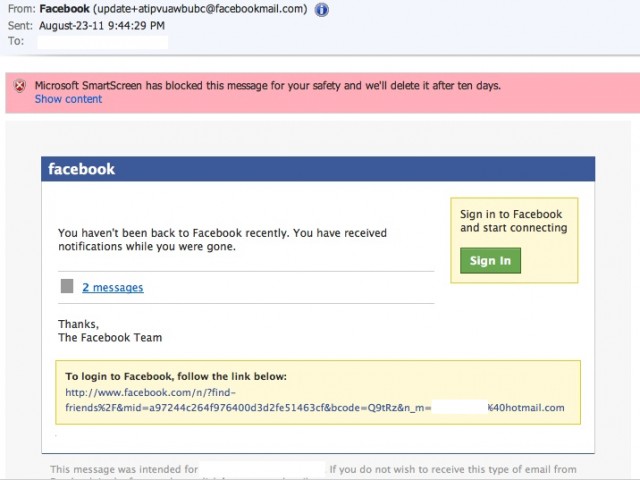640x480 pixels.
Task: Click the red SmartScreen warning shield icon
Action: tap(20, 86)
